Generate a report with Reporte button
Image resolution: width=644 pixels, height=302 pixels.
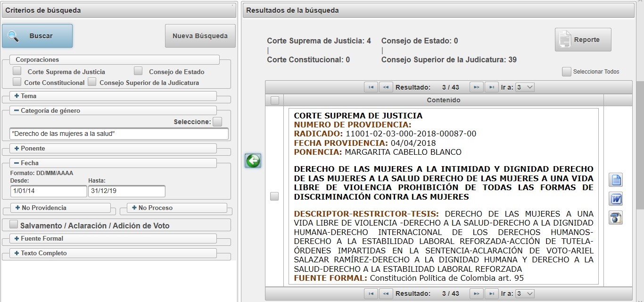(x=583, y=40)
